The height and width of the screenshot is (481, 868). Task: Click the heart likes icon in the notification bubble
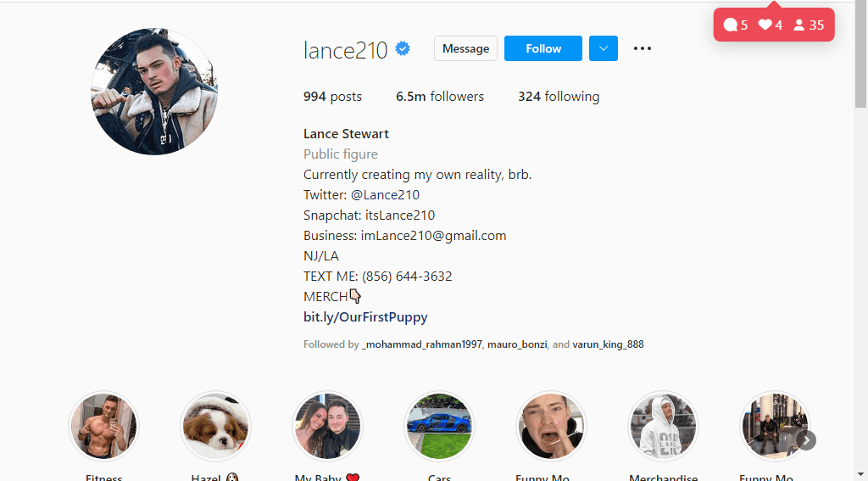[765, 25]
